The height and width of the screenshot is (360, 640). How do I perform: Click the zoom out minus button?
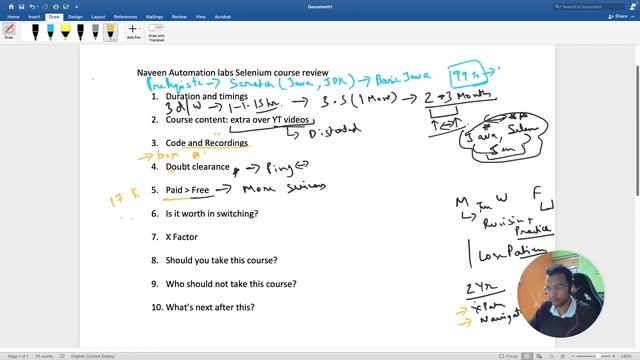tap(573, 356)
